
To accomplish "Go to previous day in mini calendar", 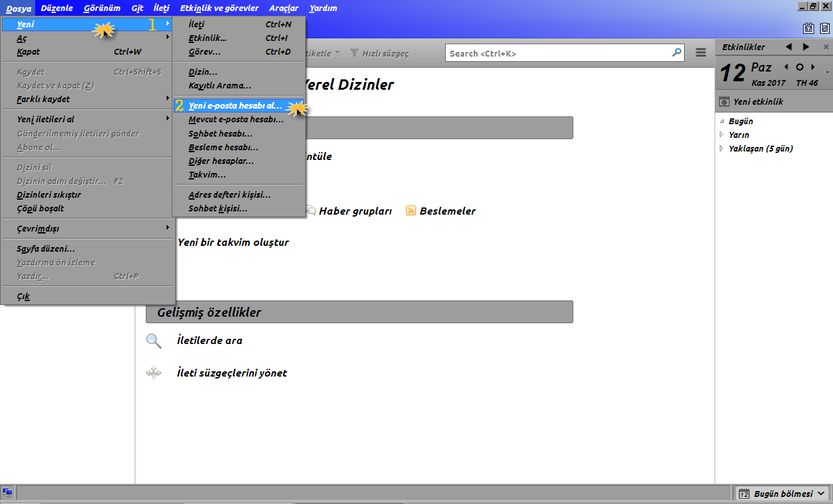I will pos(786,67).
